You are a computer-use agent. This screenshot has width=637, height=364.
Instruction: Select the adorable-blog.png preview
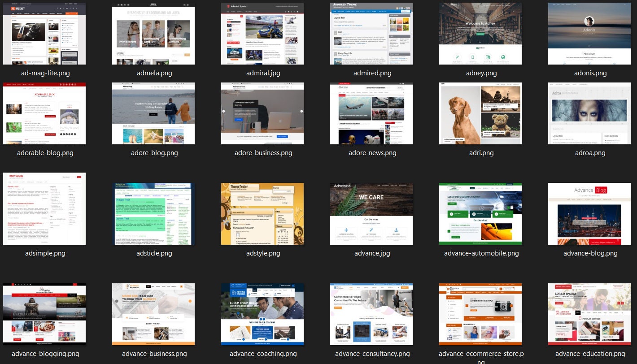tap(44, 113)
